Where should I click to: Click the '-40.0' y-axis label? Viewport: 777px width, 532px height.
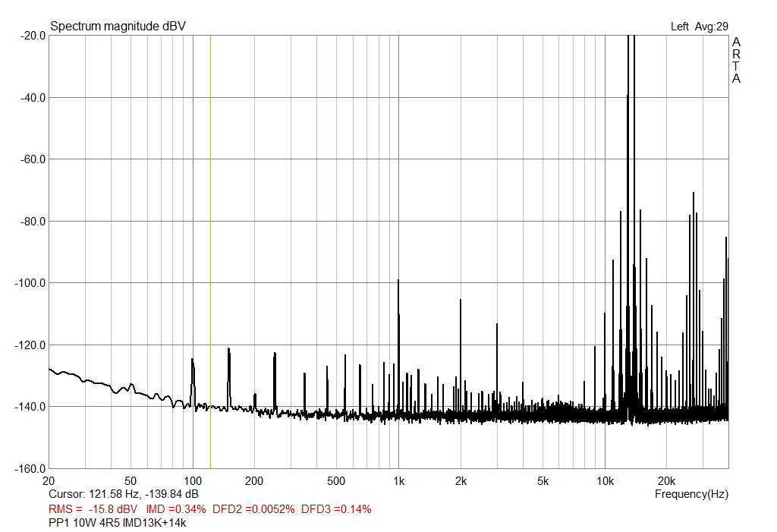(x=33, y=98)
